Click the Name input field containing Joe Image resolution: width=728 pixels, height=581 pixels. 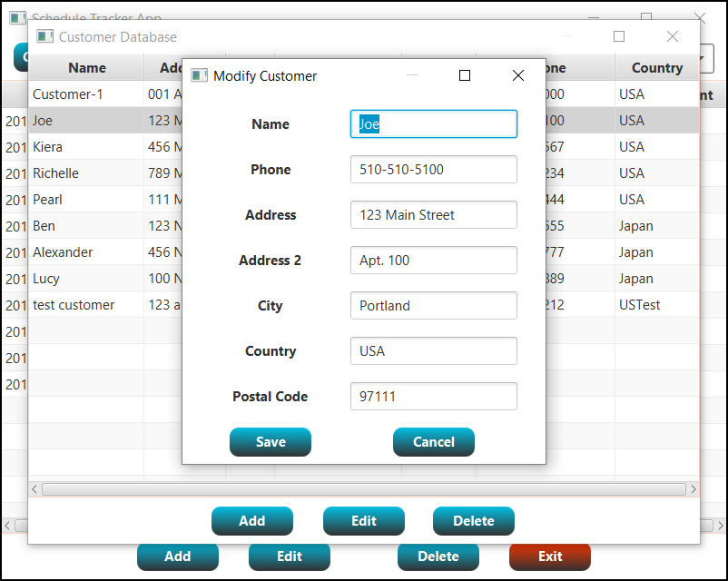(434, 124)
